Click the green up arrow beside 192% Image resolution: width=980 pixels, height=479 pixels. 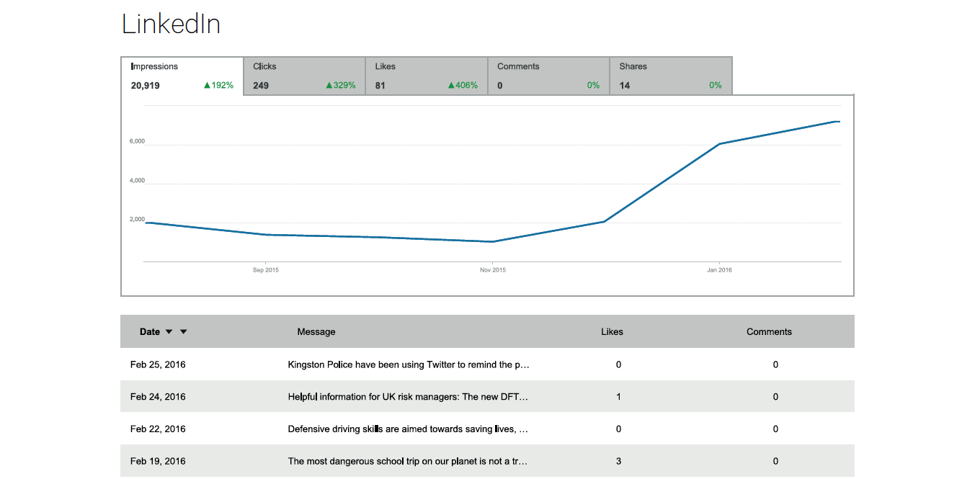pos(207,86)
